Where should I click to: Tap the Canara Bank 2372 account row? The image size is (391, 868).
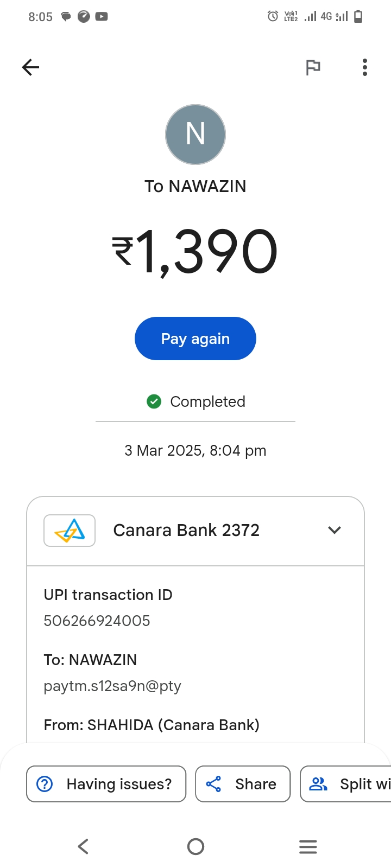click(x=186, y=530)
